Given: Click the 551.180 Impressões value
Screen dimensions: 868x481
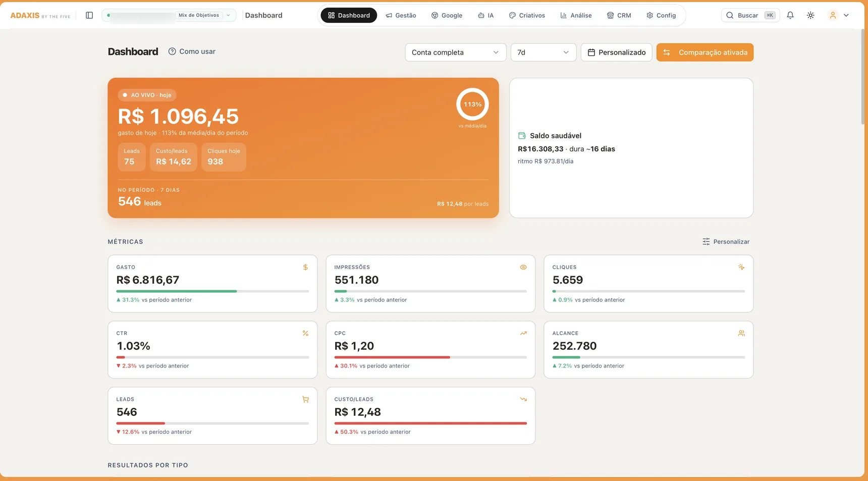Looking at the screenshot, I should pyautogui.click(x=356, y=280).
